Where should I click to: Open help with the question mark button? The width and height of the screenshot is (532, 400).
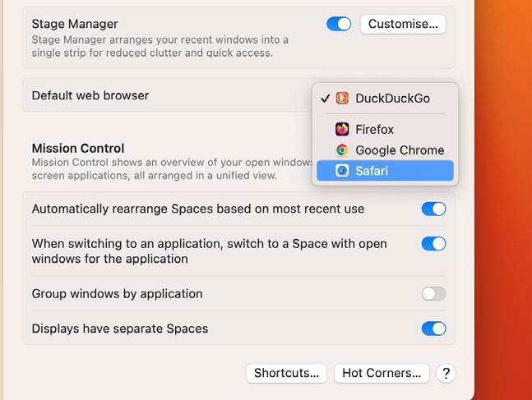(x=445, y=373)
